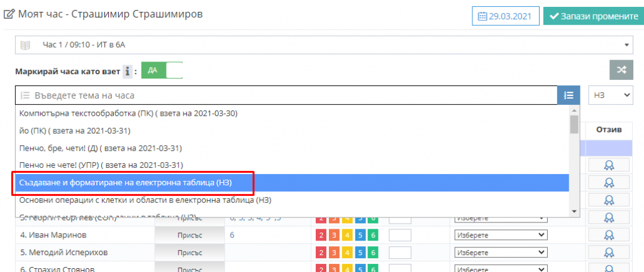Click the feedback badge icon in highlighted topic row
The image size is (644, 272).
point(608,183)
